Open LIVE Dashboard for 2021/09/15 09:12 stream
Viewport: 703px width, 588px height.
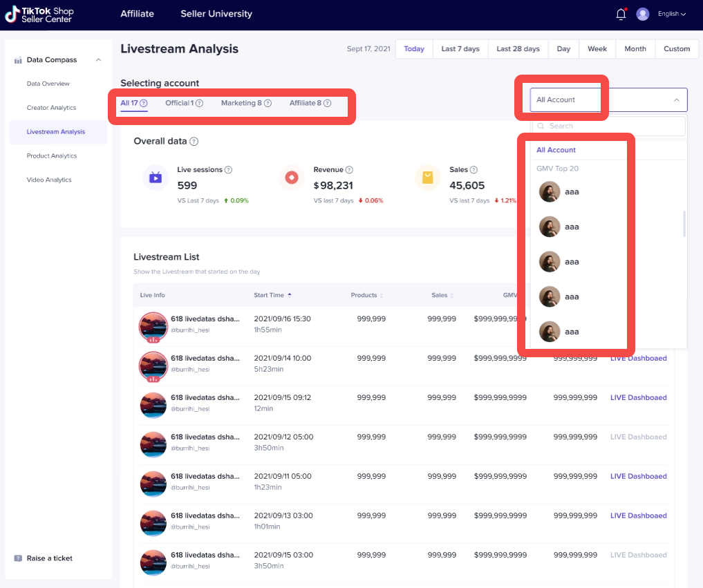(638, 398)
